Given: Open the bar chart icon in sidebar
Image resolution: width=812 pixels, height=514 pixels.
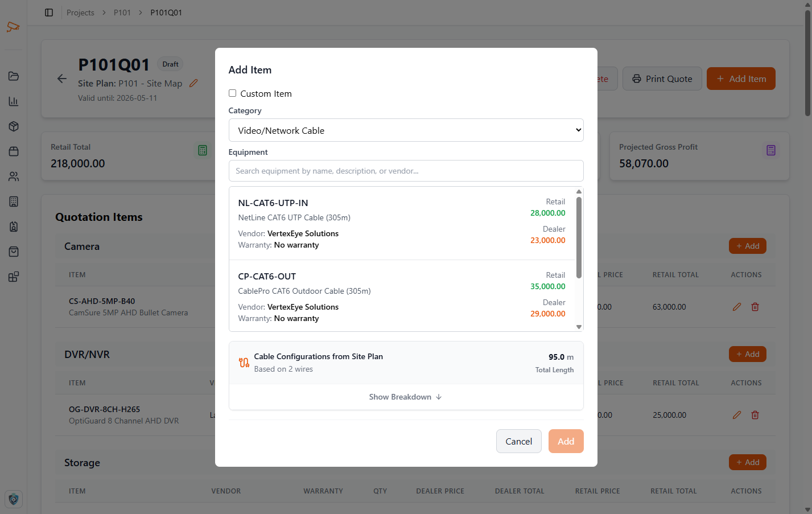Looking at the screenshot, I should [x=14, y=101].
